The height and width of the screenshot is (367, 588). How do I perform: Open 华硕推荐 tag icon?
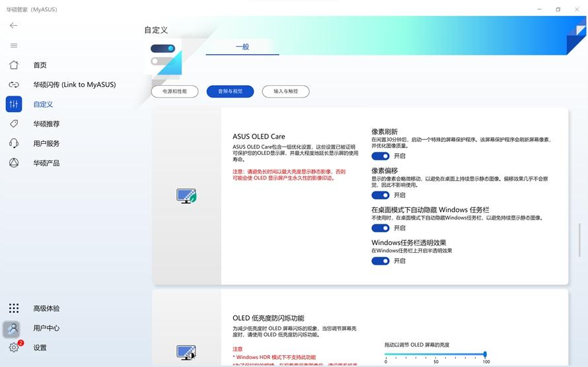click(x=13, y=124)
